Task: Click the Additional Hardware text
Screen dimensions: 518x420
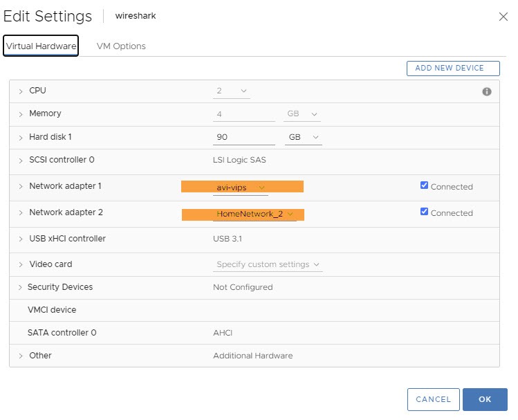Action: pyautogui.click(x=252, y=356)
